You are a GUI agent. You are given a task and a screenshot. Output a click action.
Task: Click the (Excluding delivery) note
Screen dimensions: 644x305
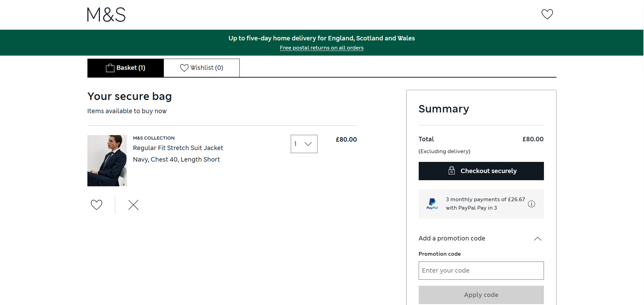444,151
